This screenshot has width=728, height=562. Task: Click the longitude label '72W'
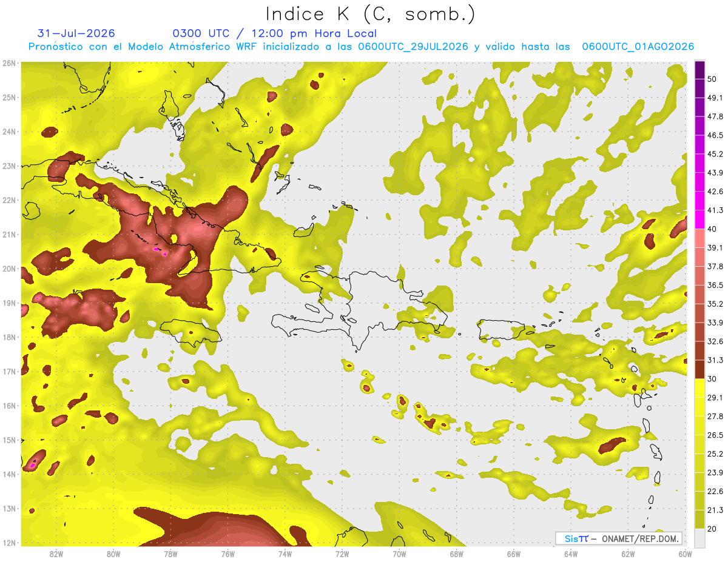coord(342,554)
